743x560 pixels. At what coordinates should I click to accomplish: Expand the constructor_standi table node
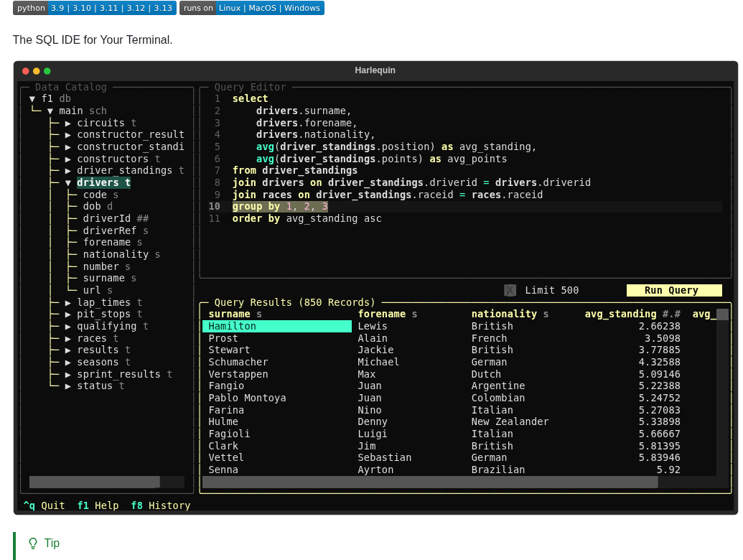point(68,147)
